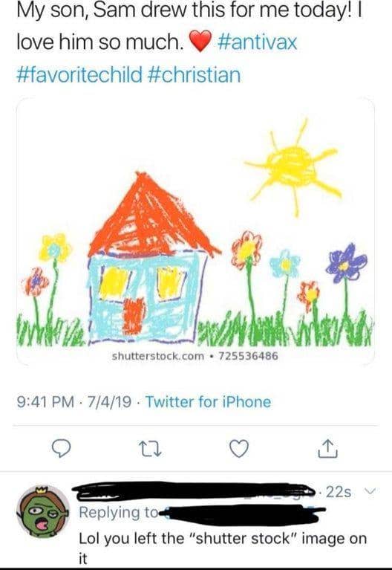Open the crayon house drawing image

195,232
